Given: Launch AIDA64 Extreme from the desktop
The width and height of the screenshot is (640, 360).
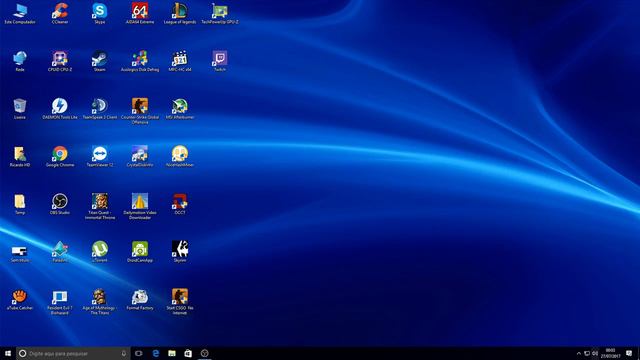Looking at the screenshot, I should (140, 13).
